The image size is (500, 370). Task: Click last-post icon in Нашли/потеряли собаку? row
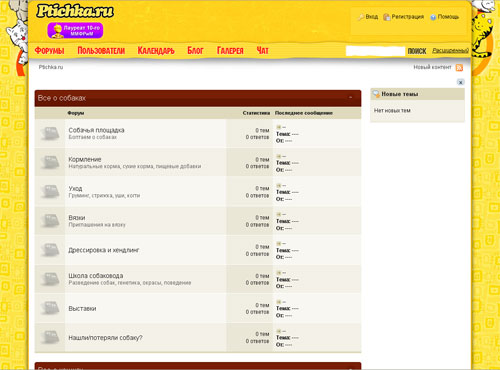[279, 331]
